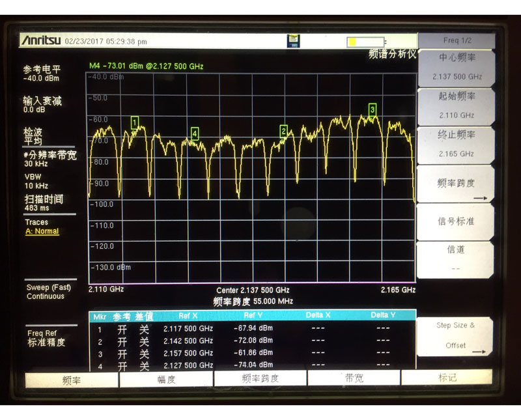Select marker 4 on the trace
Image resolution: width=521 pixels, height=420 pixels.
195,134
